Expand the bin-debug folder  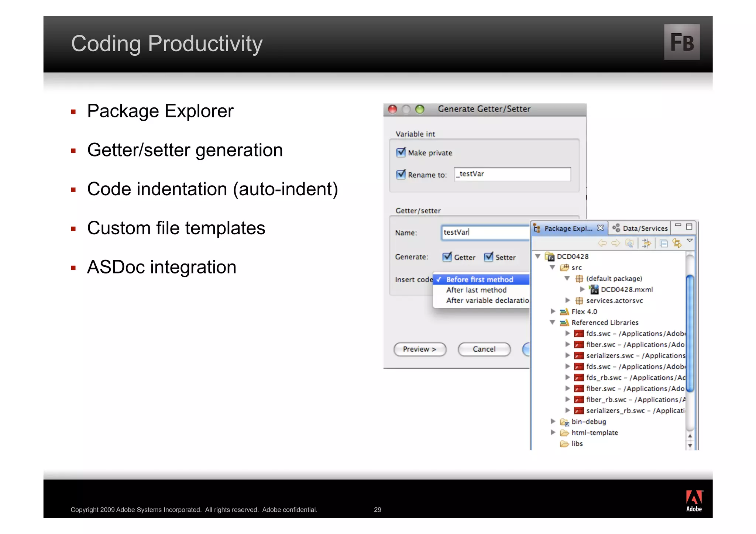(553, 421)
